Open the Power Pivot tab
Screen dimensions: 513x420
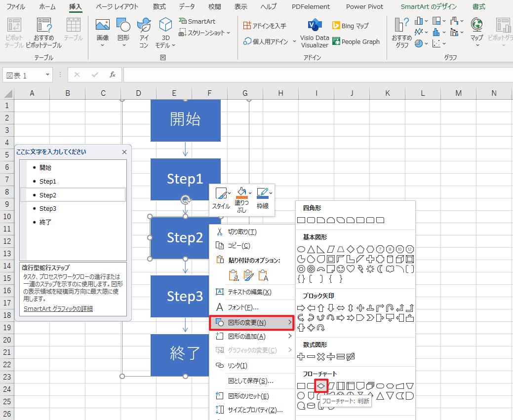(364, 6)
